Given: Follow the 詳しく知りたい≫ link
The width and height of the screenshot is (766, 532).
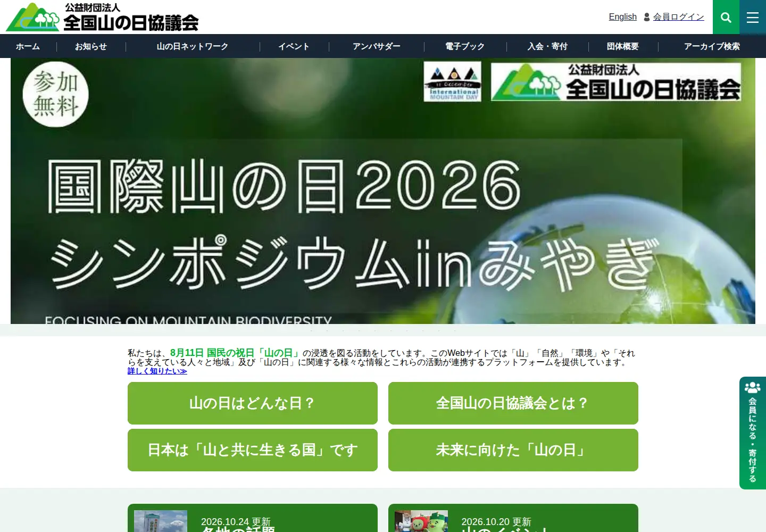Looking at the screenshot, I should point(157,371).
